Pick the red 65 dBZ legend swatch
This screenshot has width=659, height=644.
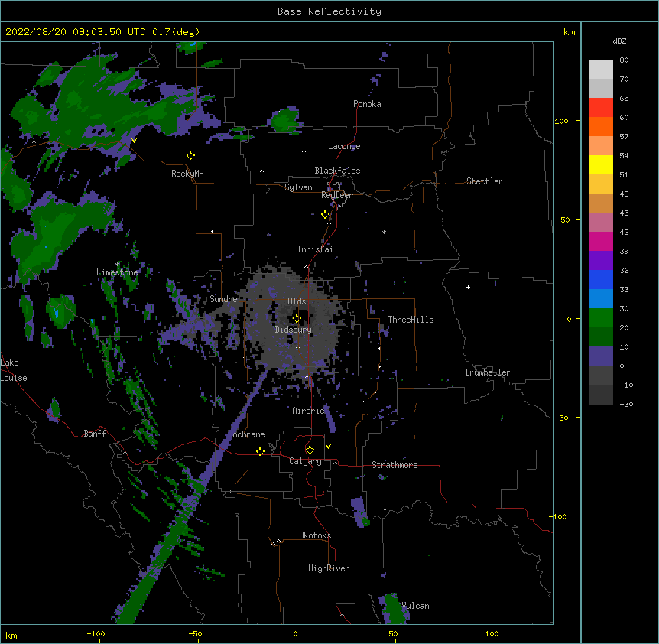(601, 107)
